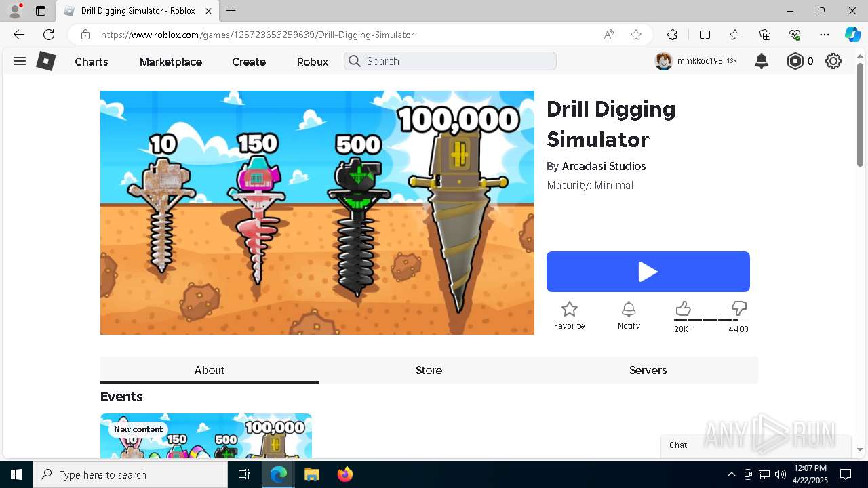Click the Roblox Search field

tap(450, 61)
